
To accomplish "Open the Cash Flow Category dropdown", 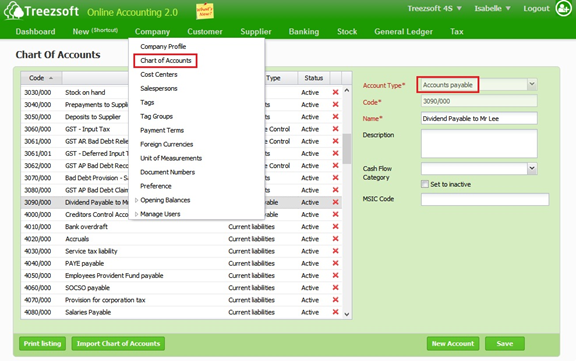I will (x=532, y=168).
